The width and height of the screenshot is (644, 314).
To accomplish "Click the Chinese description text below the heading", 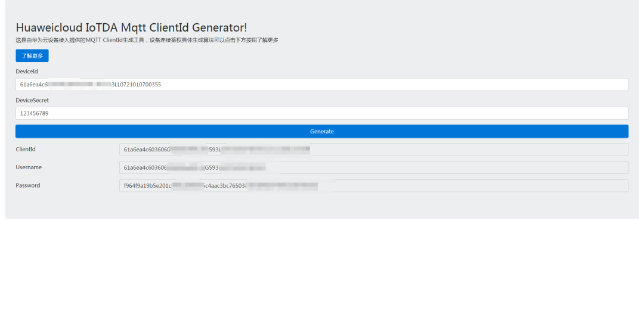I will [147, 41].
